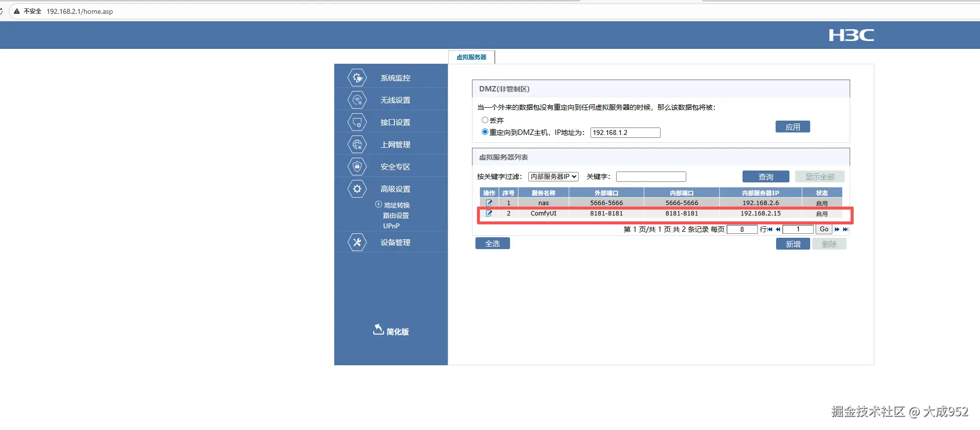Click the 显示全部 button
The height and width of the screenshot is (430, 980).
(820, 177)
